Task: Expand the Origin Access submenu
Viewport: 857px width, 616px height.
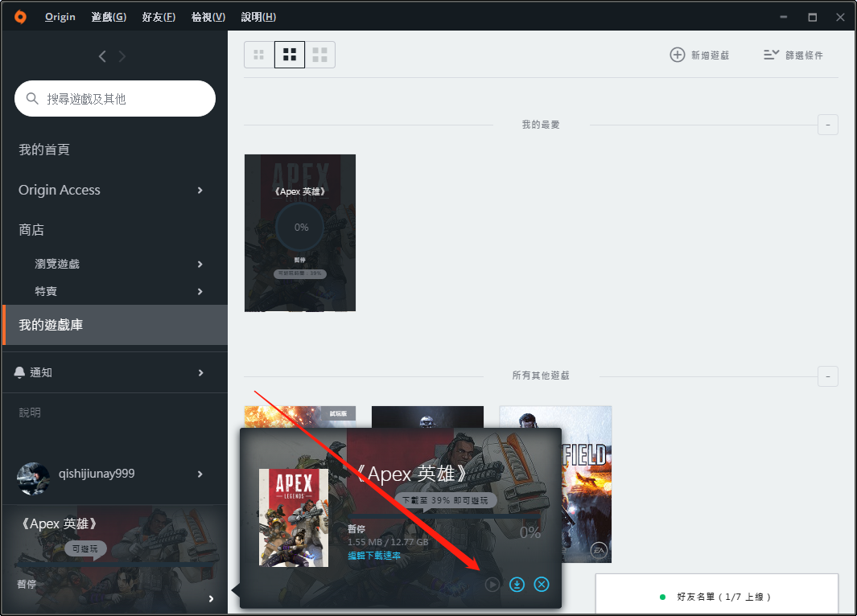Action: pos(200,190)
